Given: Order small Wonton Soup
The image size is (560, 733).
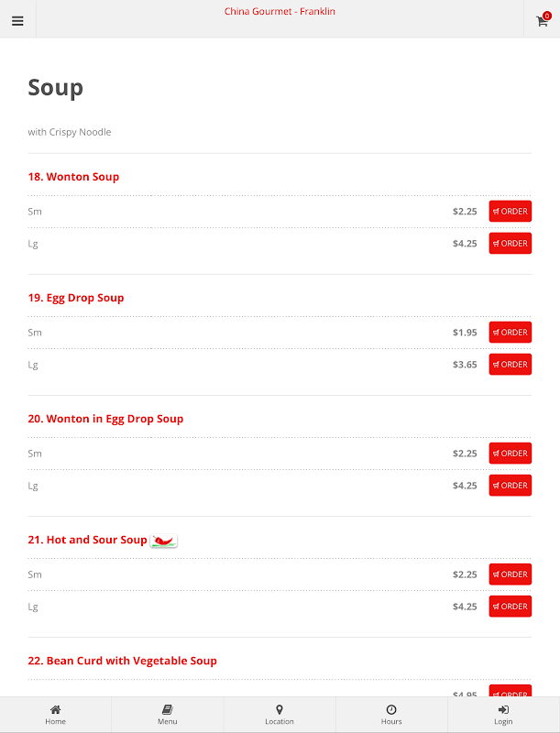Looking at the screenshot, I should [x=510, y=212].
